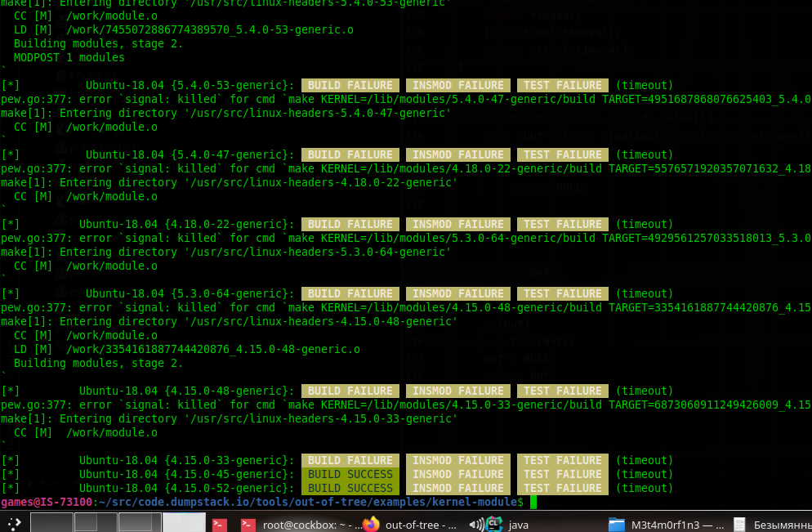The image size is (812, 532).
Task: Switch to the first virtual desktop in pager
Action: click(51, 523)
